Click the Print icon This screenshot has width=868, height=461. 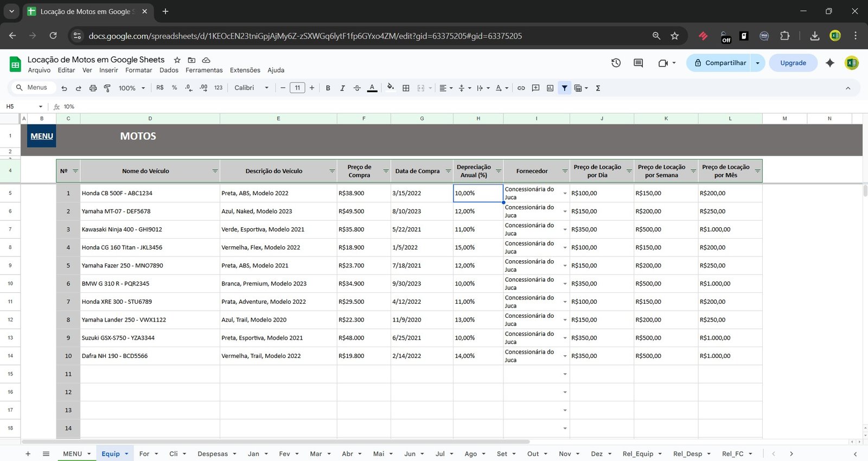(x=93, y=88)
